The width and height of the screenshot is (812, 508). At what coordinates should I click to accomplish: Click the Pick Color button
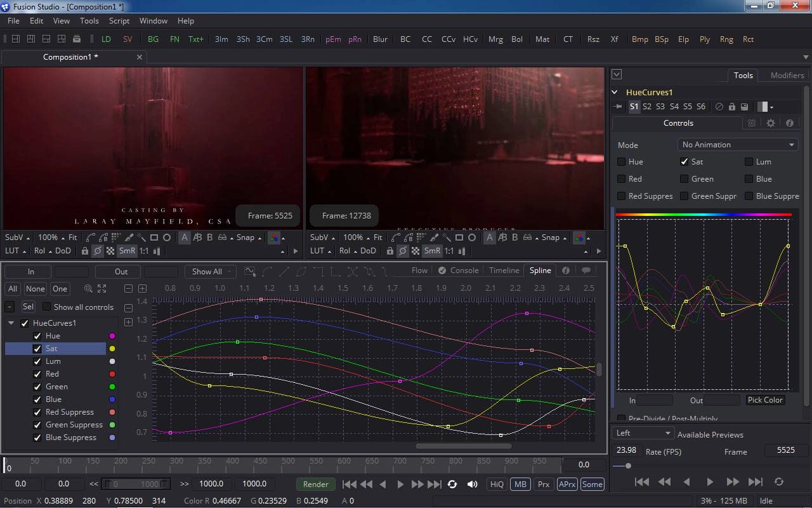click(x=765, y=400)
